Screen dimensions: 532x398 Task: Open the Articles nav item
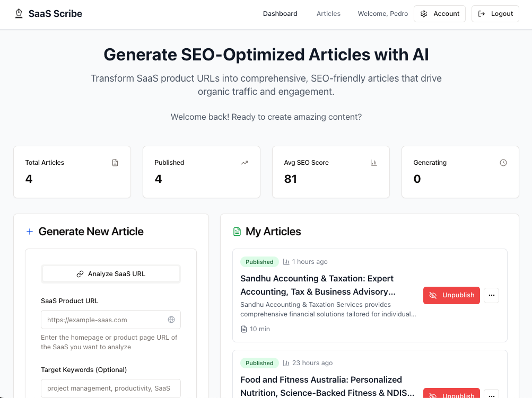[328, 14]
